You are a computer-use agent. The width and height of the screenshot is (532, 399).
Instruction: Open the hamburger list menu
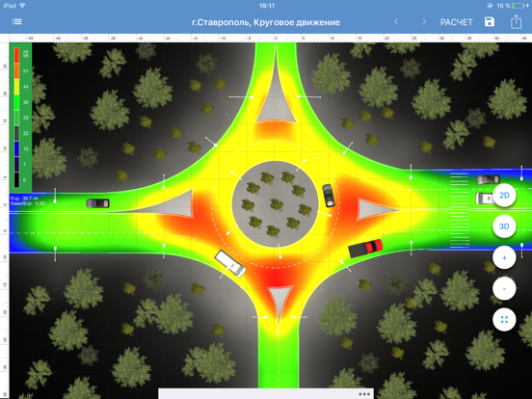[16, 22]
